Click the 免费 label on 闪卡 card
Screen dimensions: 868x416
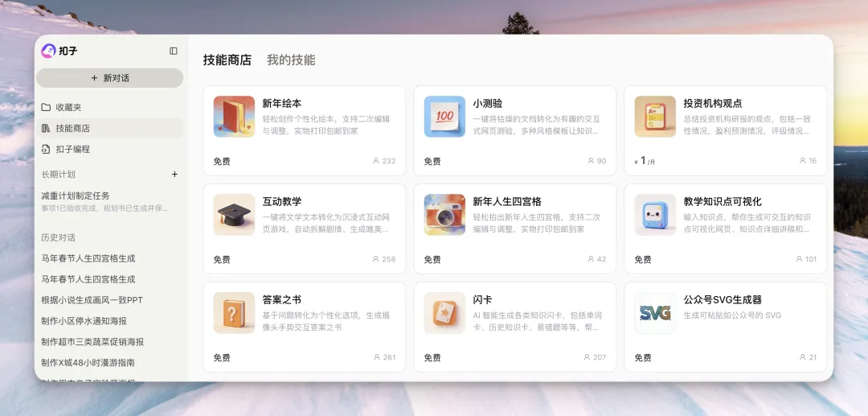pos(432,358)
